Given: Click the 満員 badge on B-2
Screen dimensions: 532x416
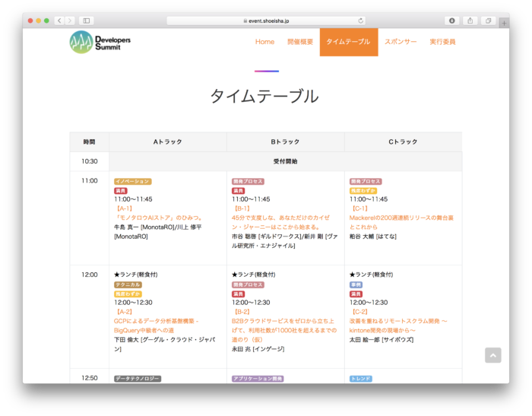Looking at the screenshot, I should (x=238, y=294).
